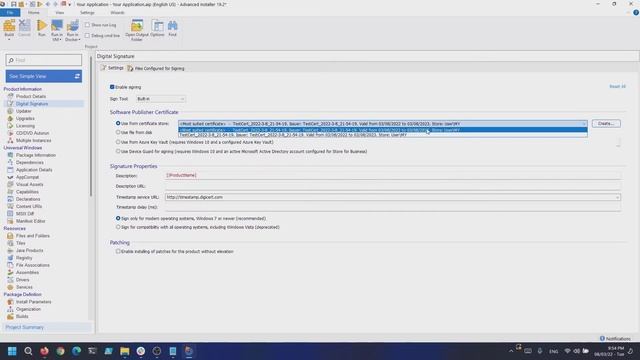This screenshot has width=640, height=360.
Task: Show hidden system tray icons
Action: 511,351
